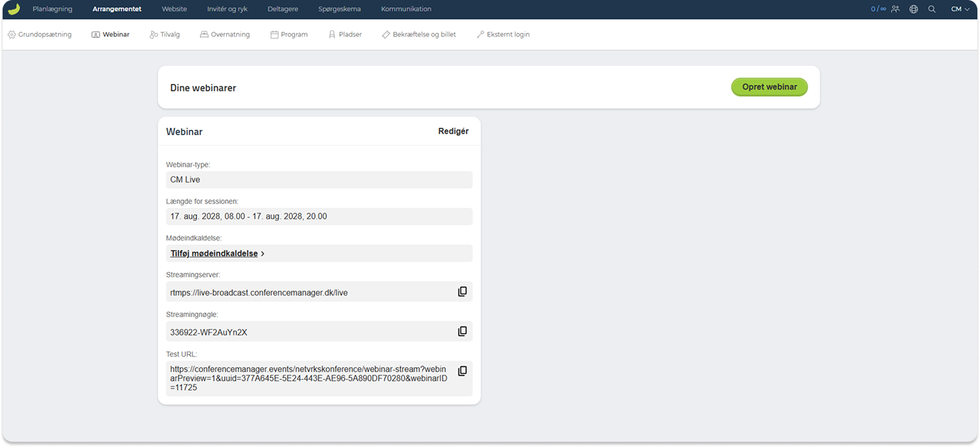Click the Test URL address text
The image size is (980, 447).
310,378
